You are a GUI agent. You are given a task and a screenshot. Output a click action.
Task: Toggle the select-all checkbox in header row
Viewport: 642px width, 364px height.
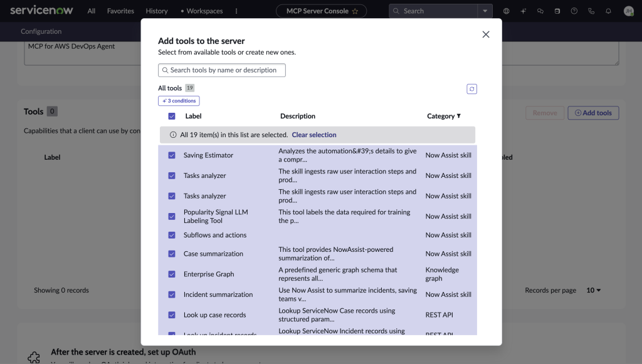tap(172, 116)
